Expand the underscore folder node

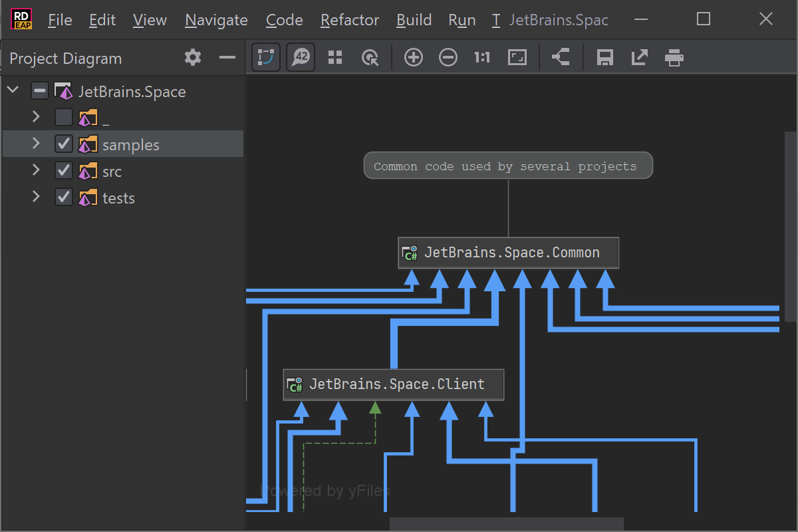point(36,116)
